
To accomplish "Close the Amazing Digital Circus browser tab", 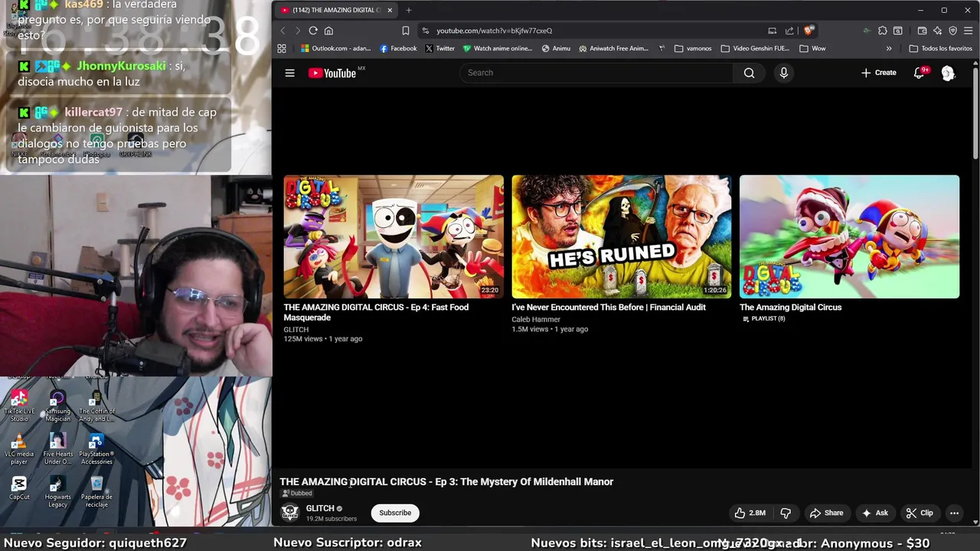I will click(390, 10).
